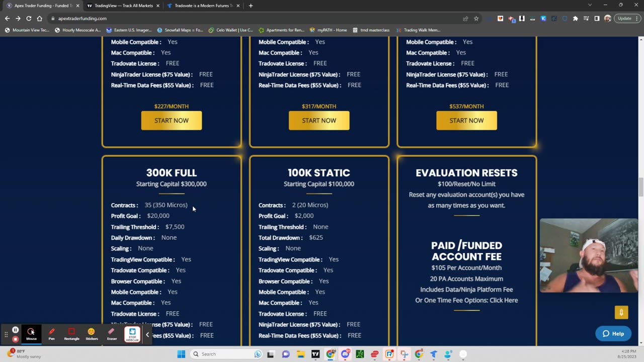This screenshot has height=362, width=644.
Task: Click the Update button in Chrome
Action: click(624, 19)
